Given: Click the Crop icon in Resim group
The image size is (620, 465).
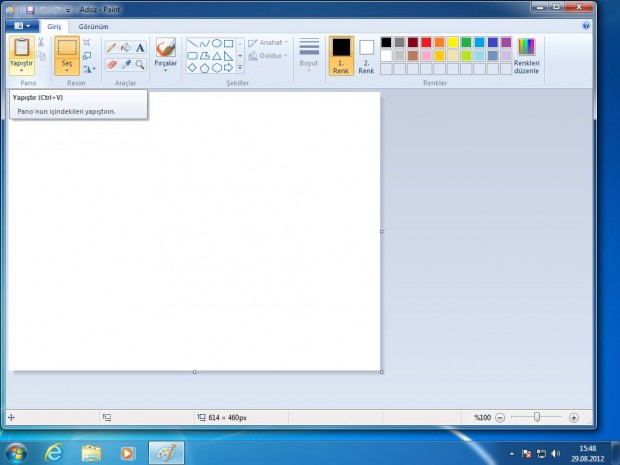Looking at the screenshot, I should 87,42.
